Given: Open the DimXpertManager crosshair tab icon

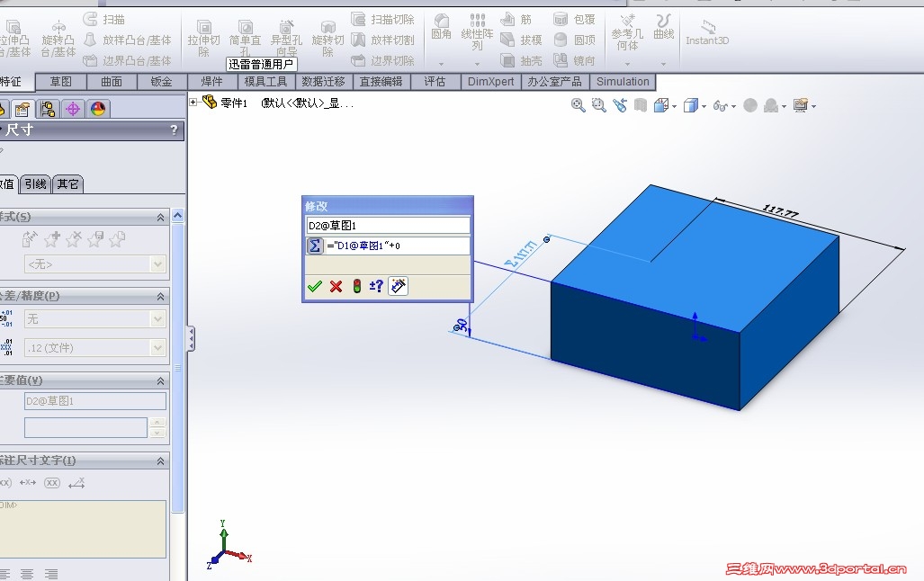Looking at the screenshot, I should [x=73, y=109].
